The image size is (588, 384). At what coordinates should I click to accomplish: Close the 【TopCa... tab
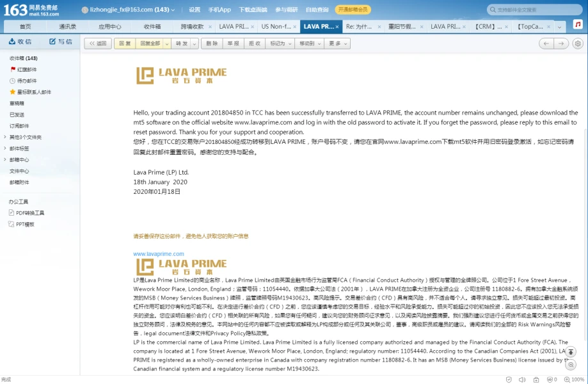pos(548,27)
